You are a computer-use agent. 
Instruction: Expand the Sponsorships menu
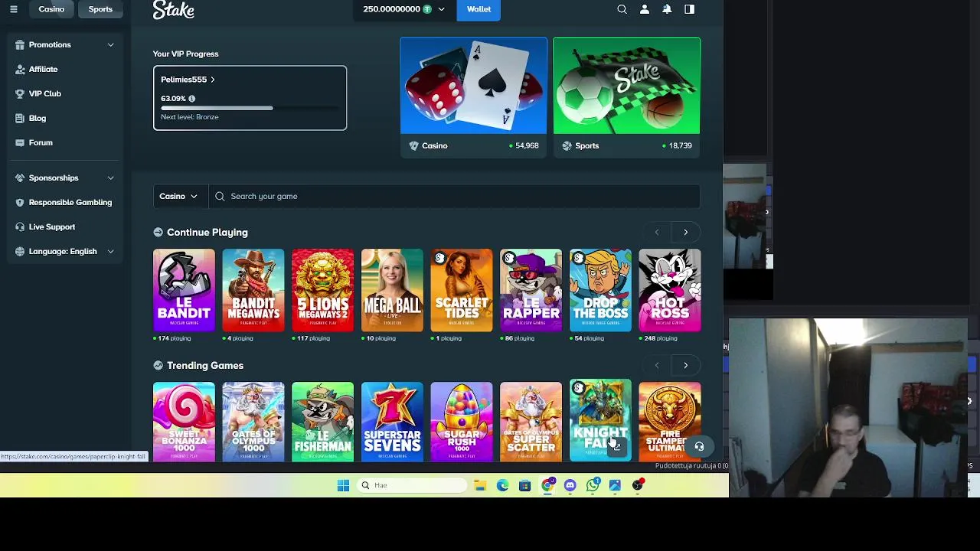(x=110, y=178)
